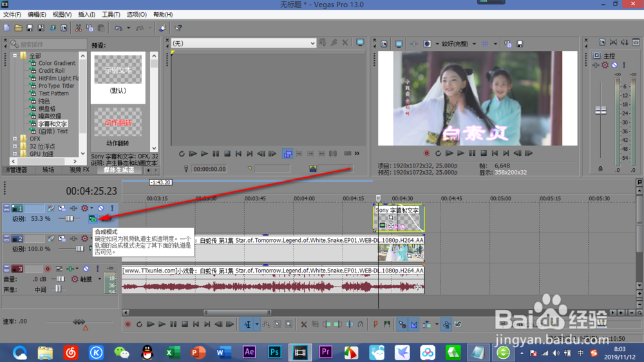
Task: Select the Color Gradient generator
Action: pos(57,63)
